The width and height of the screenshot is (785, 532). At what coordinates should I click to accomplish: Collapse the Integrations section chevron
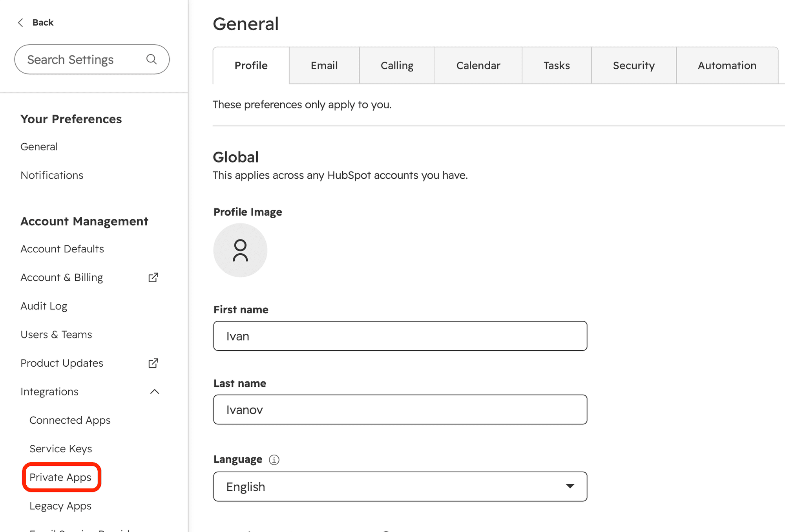point(155,392)
